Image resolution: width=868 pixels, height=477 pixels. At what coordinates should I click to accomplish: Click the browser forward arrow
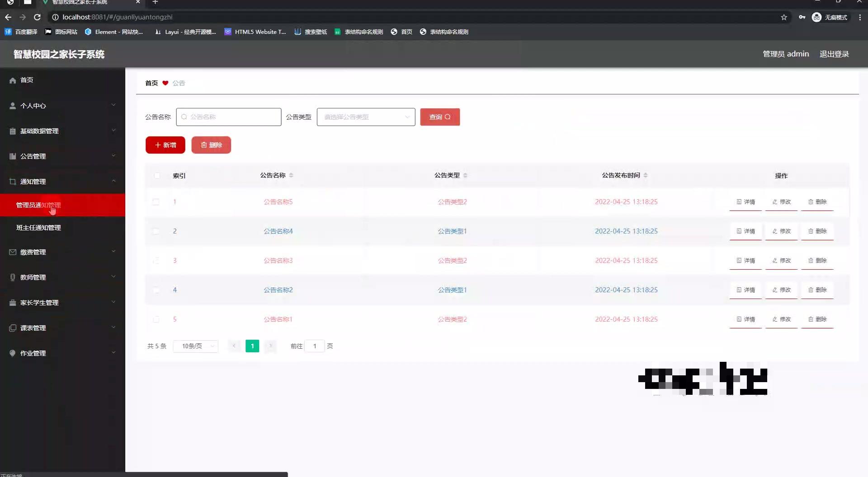(x=23, y=17)
